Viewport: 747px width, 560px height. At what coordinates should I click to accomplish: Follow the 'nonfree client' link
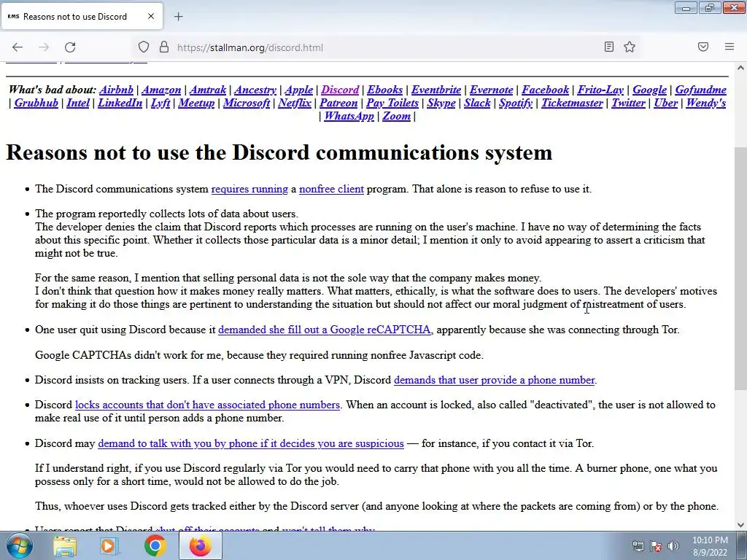pyautogui.click(x=332, y=189)
